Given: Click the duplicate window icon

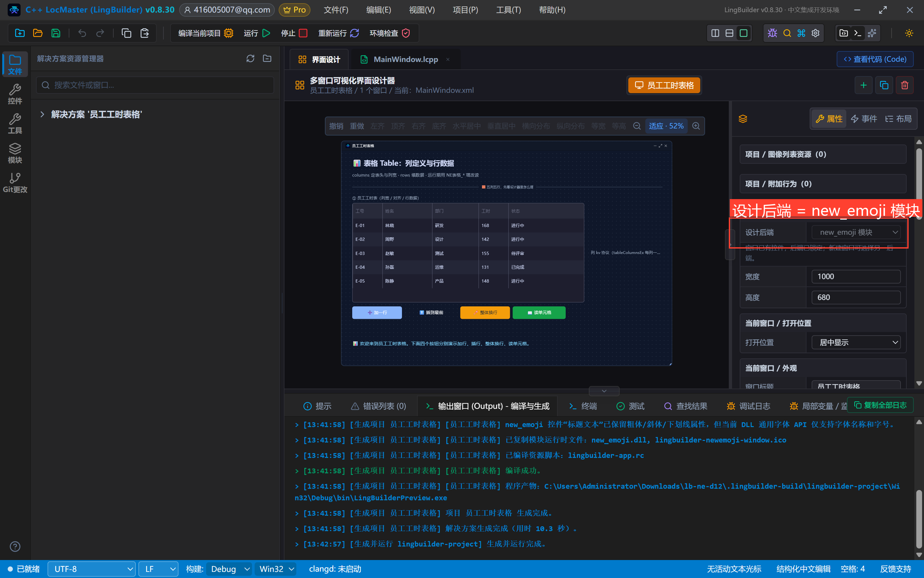Looking at the screenshot, I should coord(884,85).
